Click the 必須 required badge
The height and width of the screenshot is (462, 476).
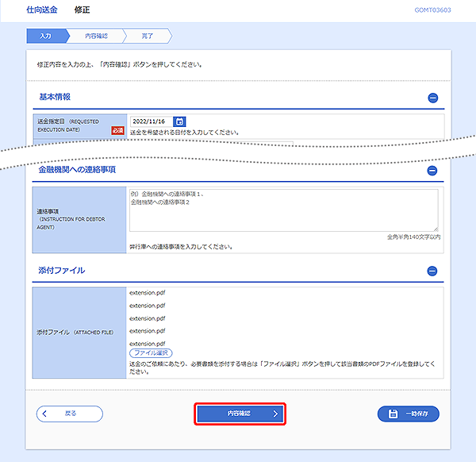tap(117, 130)
